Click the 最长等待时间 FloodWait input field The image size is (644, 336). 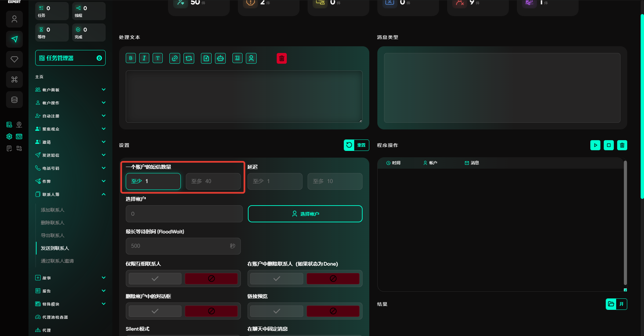(x=178, y=246)
